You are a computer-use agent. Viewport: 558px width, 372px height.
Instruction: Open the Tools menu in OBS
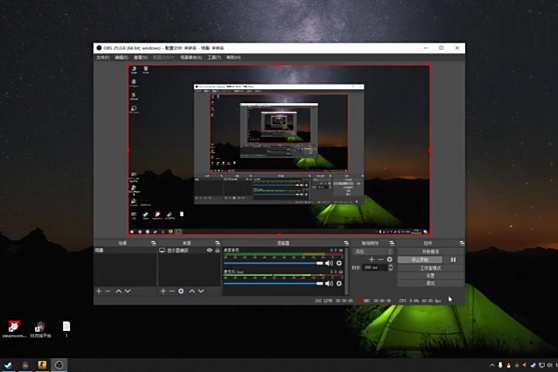tap(214, 57)
